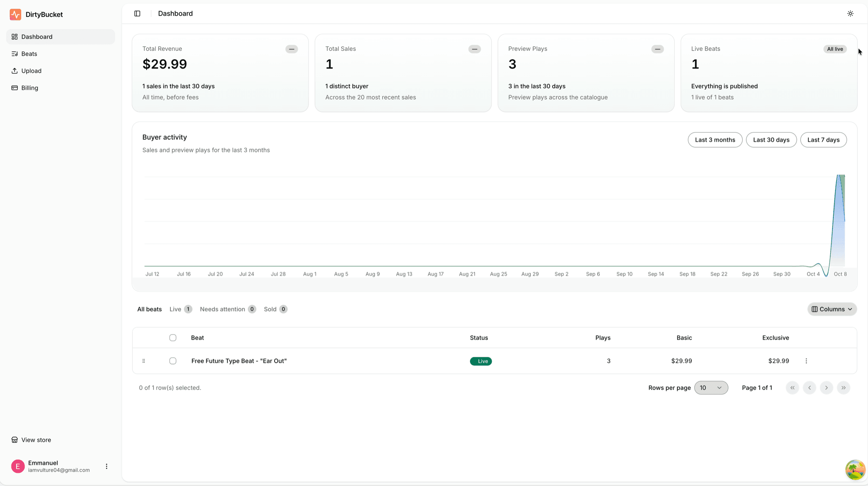The width and height of the screenshot is (868, 486).
Task: Click the DirtyBucket logo icon
Action: point(15,14)
